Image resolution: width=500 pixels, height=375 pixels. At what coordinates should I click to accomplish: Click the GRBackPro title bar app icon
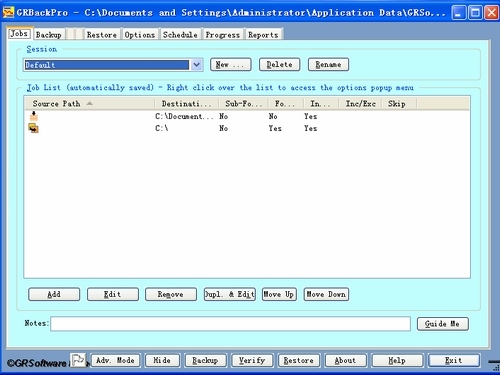[8, 13]
